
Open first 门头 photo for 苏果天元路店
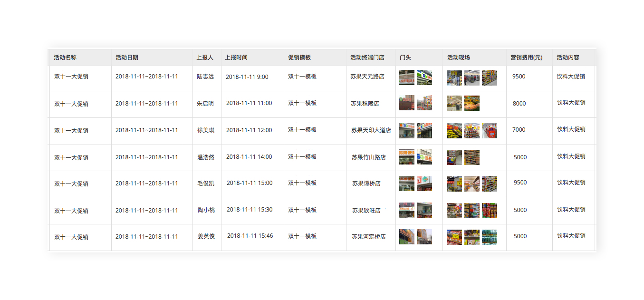406,77
